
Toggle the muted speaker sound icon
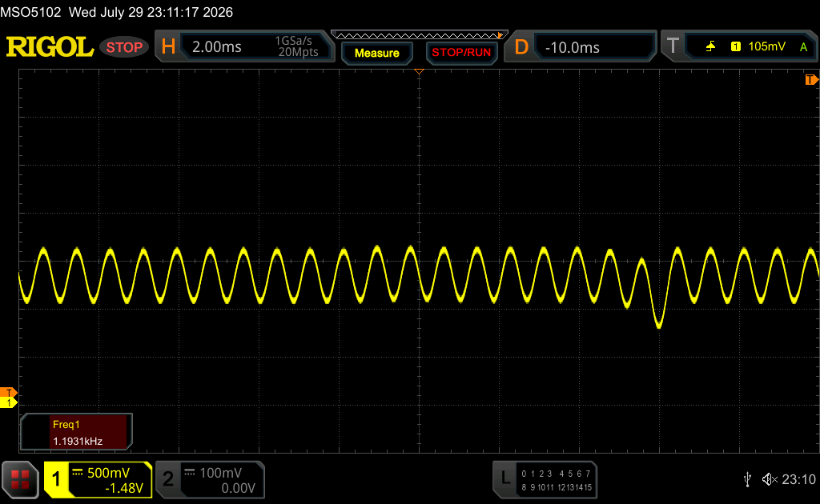(770, 479)
